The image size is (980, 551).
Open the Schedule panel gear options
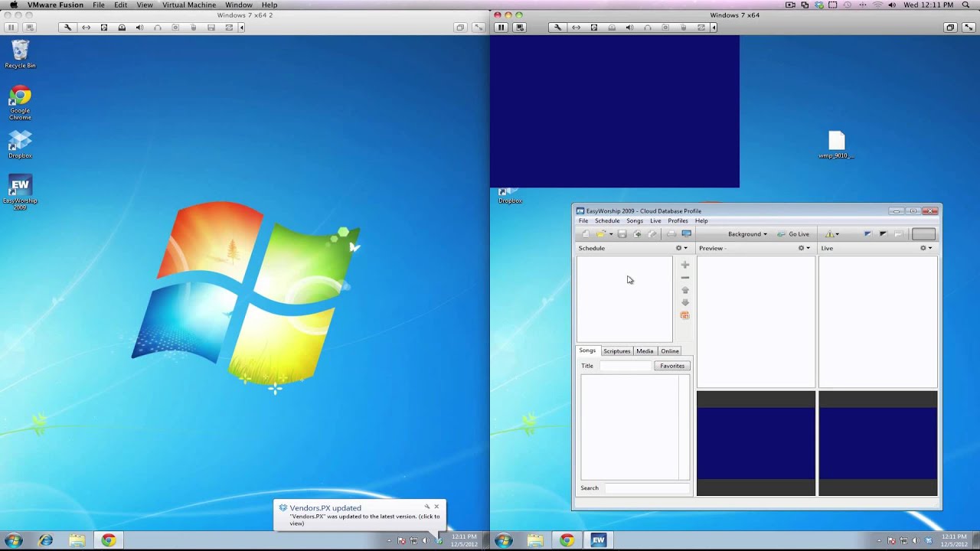tap(681, 248)
